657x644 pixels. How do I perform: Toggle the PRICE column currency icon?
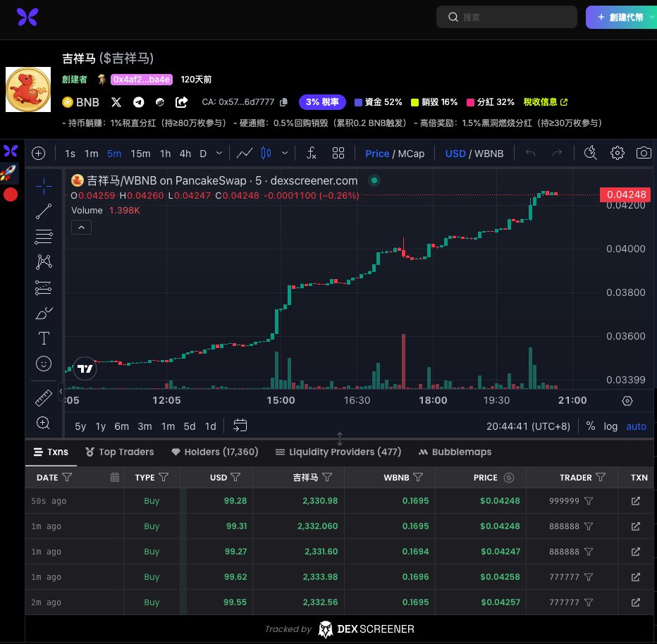pyautogui.click(x=509, y=477)
